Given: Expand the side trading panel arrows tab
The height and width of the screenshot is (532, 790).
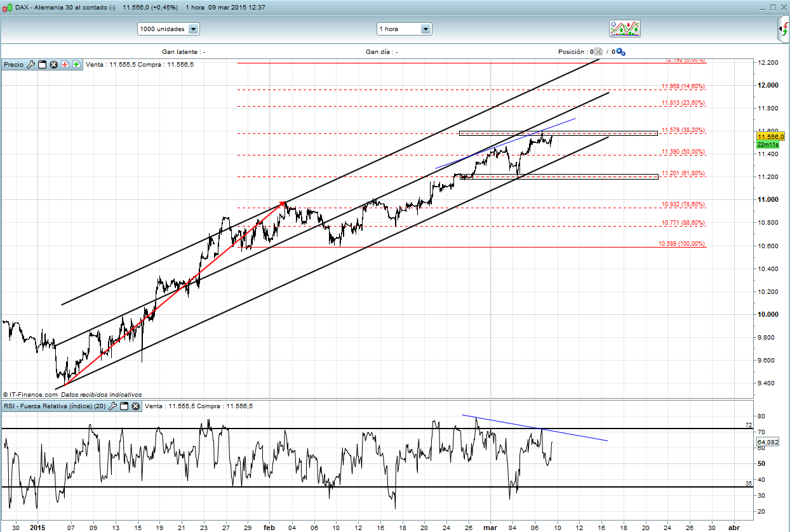Looking at the screenshot, I should (784, 29).
